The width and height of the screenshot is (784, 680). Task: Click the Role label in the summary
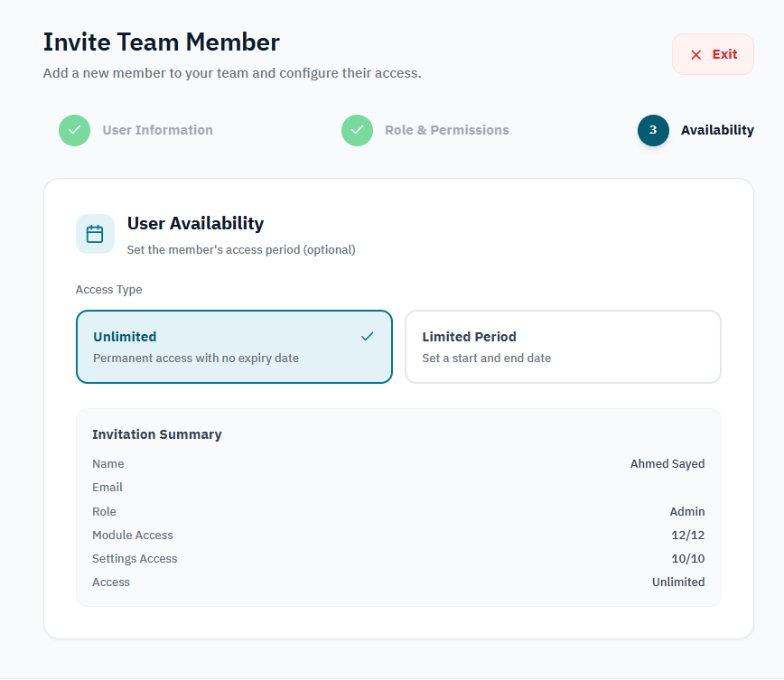pos(104,511)
